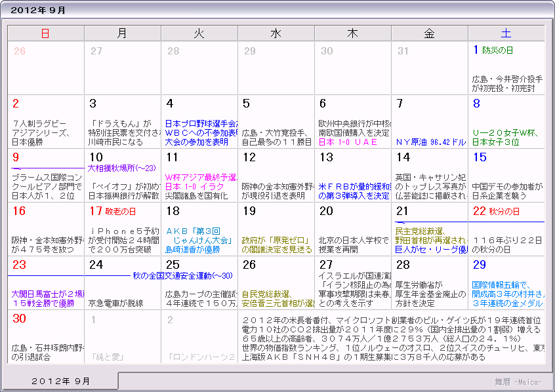Viewport: 555px width, 392px height.
Task: Click 自民党総裁選 entry on day 26
Action: [277, 299]
